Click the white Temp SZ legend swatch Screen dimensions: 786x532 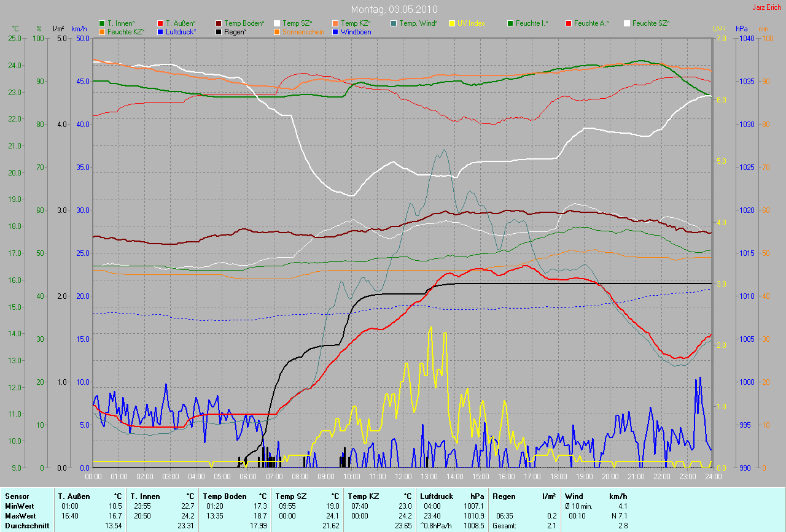point(277,23)
